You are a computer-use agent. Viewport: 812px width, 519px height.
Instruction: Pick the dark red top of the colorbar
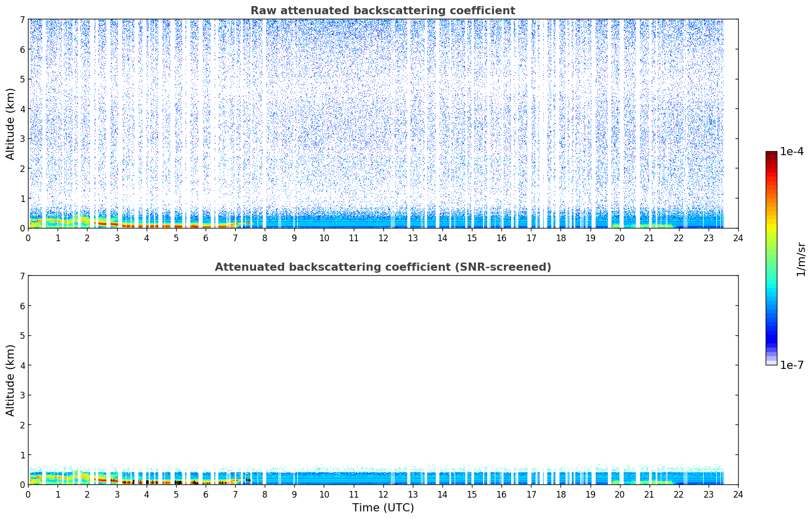pos(771,155)
